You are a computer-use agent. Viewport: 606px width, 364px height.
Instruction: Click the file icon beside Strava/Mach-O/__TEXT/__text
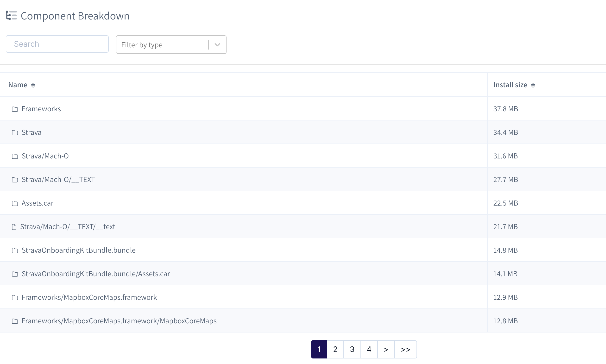14,227
